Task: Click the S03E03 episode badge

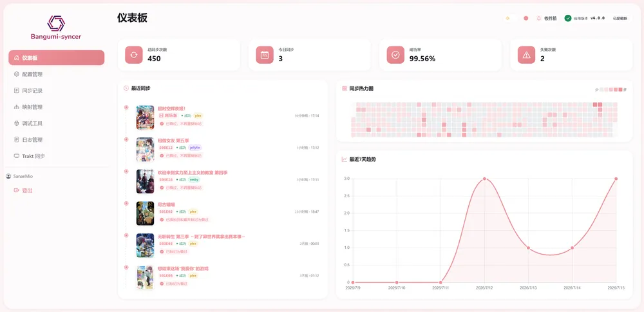Action: 166,244
